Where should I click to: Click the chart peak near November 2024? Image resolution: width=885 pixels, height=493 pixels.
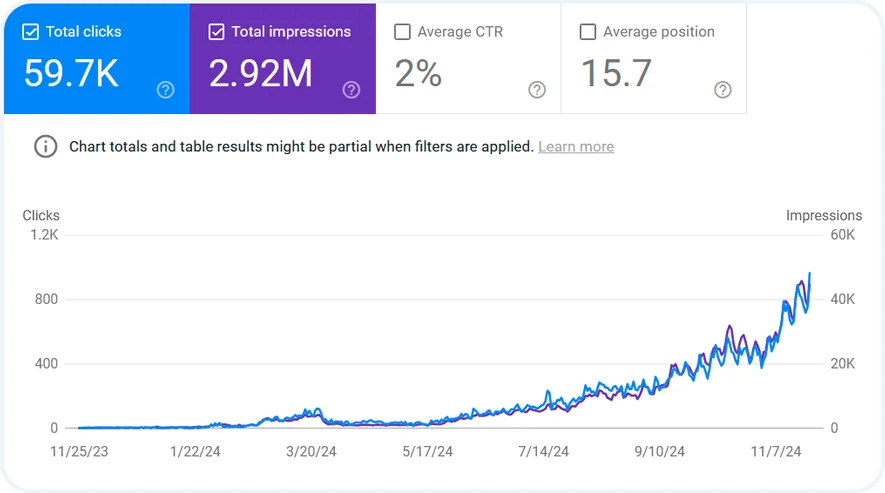click(x=809, y=274)
